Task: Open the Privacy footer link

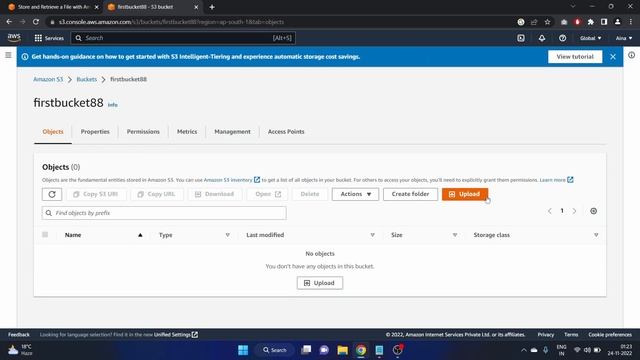Action: click(546, 335)
